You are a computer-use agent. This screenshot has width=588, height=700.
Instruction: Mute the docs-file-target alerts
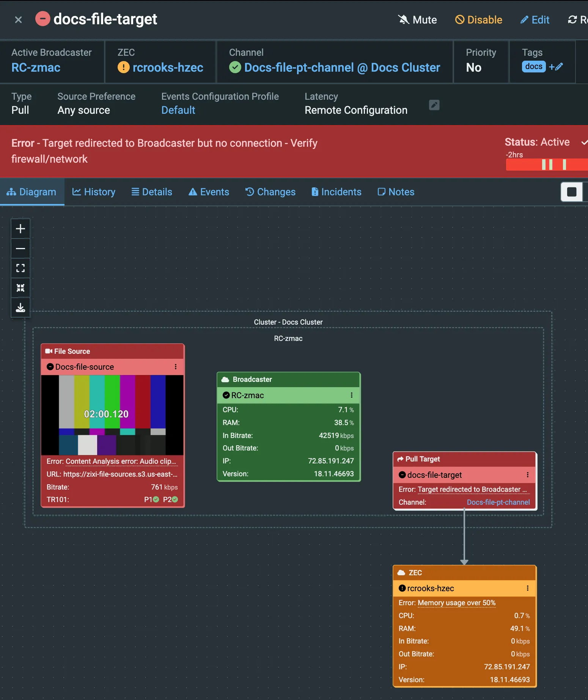[x=417, y=20]
